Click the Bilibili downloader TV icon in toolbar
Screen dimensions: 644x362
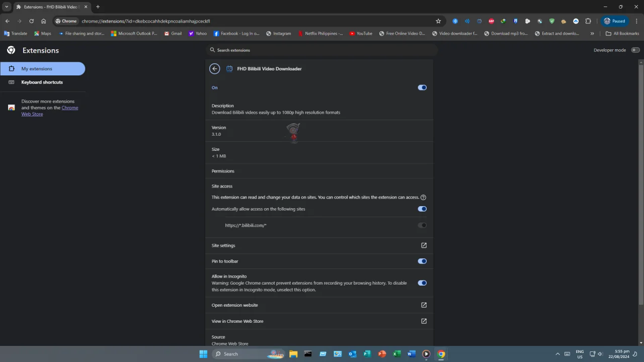point(479,21)
